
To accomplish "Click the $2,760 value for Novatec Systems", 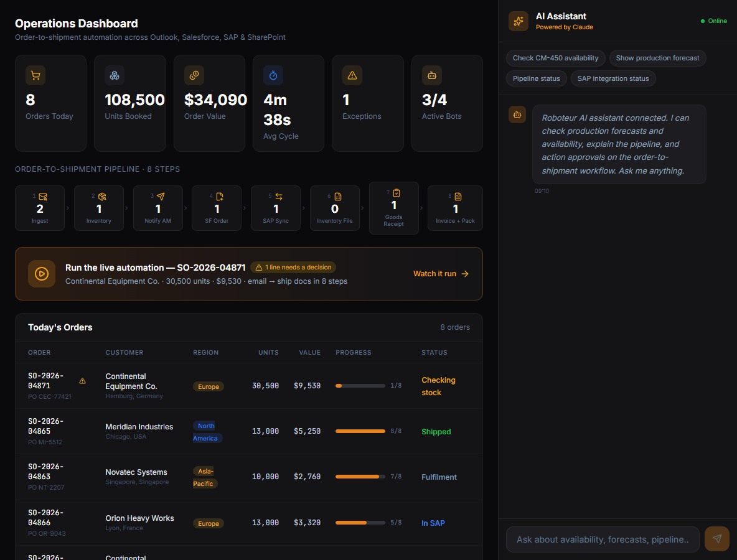I will click(307, 477).
